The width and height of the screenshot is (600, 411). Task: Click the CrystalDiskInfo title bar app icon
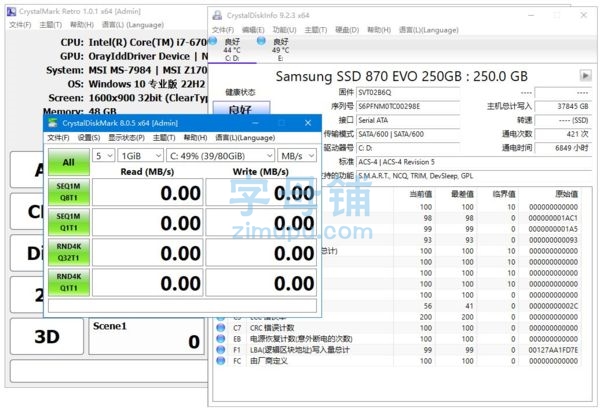[x=217, y=15]
